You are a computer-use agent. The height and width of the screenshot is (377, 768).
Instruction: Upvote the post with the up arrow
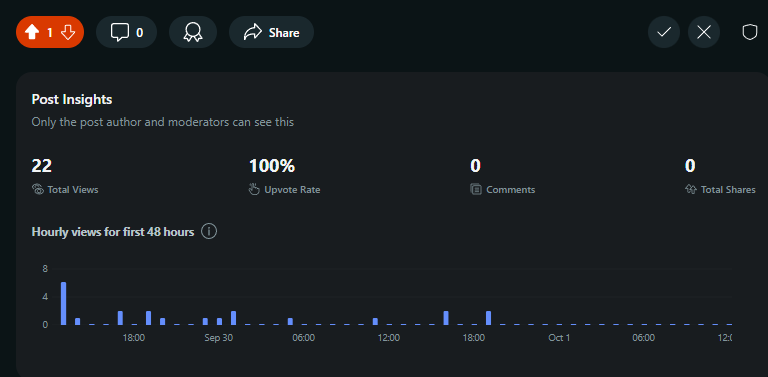click(32, 32)
